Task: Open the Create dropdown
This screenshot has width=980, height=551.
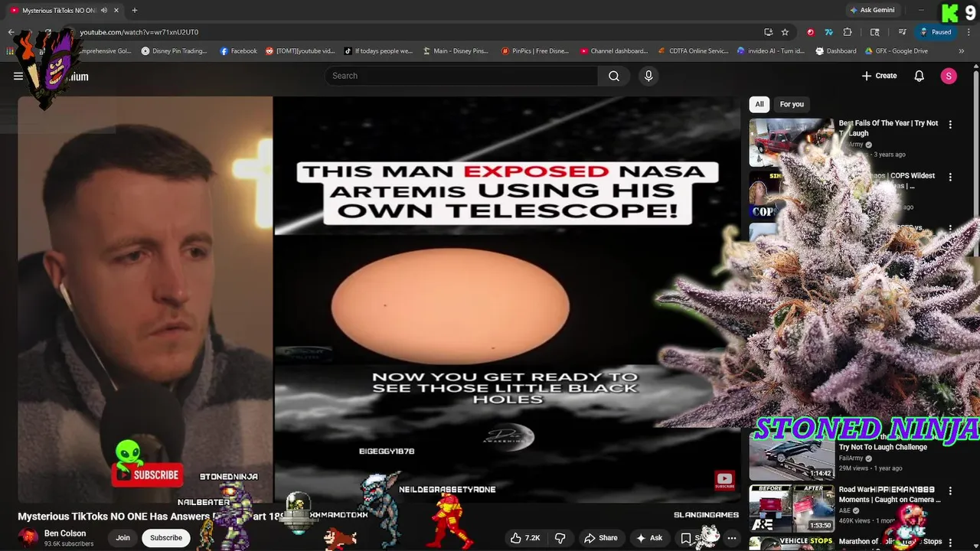Action: 879,76
